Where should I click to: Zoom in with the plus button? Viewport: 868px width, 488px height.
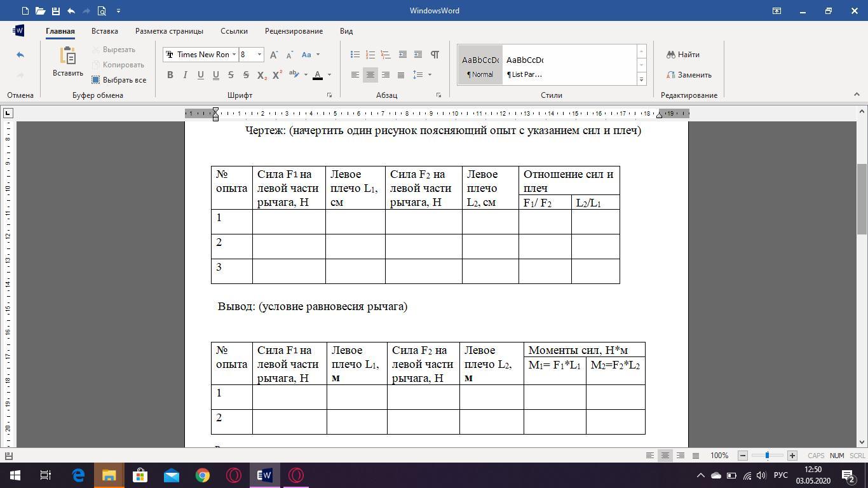click(792, 456)
